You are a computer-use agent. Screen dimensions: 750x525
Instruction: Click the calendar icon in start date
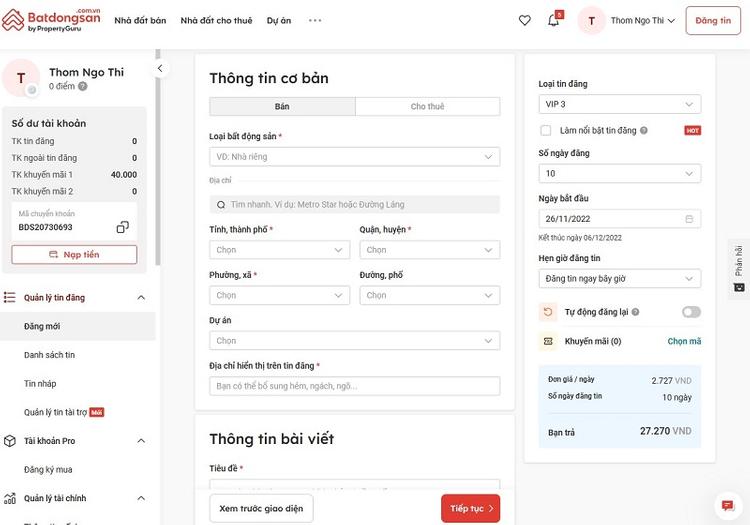688,218
